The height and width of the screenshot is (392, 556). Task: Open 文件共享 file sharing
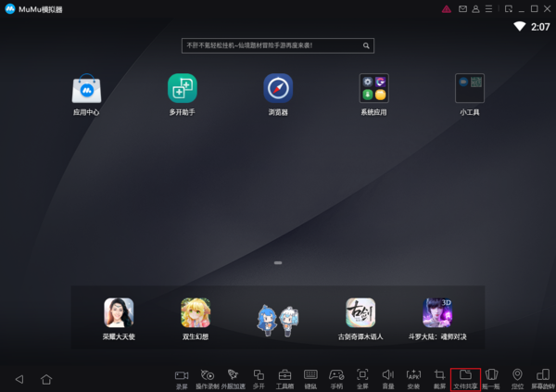click(465, 379)
